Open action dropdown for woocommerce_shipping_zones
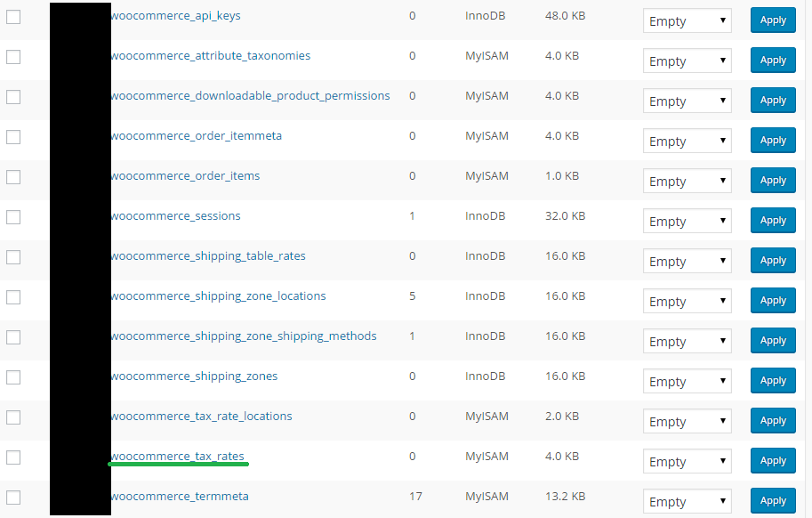The width and height of the screenshot is (812, 518). [687, 381]
